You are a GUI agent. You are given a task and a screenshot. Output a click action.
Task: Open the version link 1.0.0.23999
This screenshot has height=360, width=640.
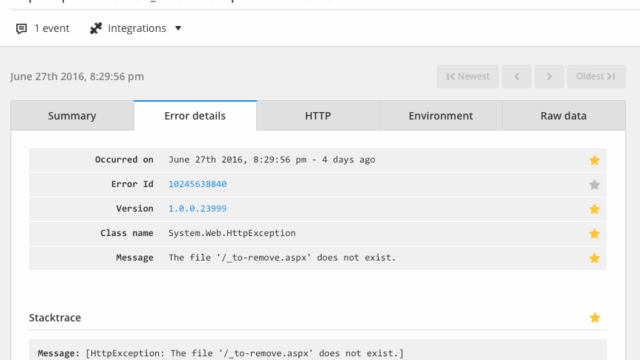pyautogui.click(x=198, y=209)
